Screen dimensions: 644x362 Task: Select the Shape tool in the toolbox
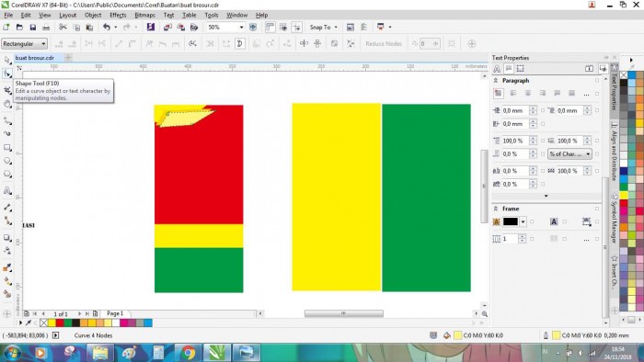tap(7, 74)
